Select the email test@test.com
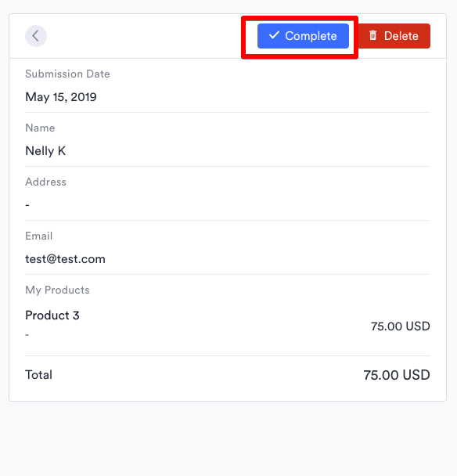This screenshot has height=476, width=457. tap(65, 259)
